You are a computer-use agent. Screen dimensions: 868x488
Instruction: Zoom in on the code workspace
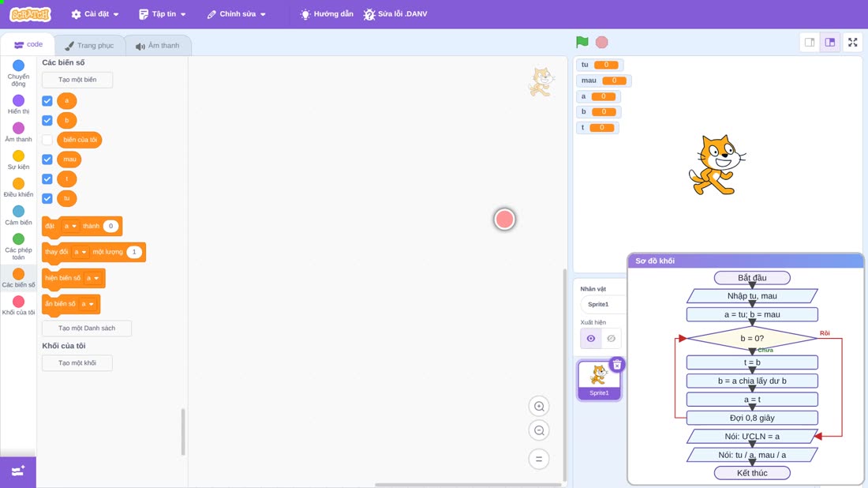pos(539,406)
